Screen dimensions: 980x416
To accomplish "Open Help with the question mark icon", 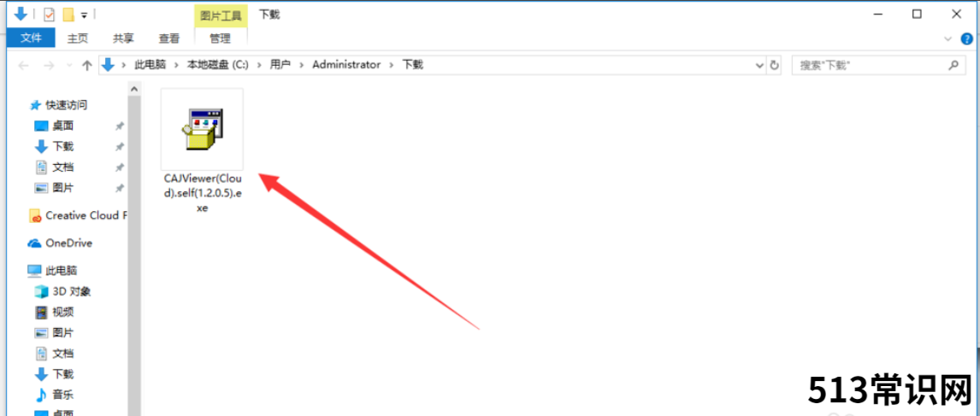I will click(x=967, y=38).
